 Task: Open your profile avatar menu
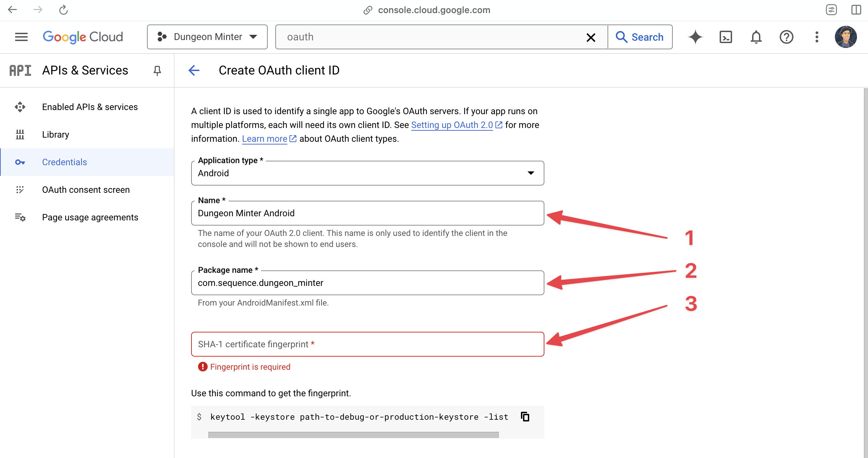[846, 37]
